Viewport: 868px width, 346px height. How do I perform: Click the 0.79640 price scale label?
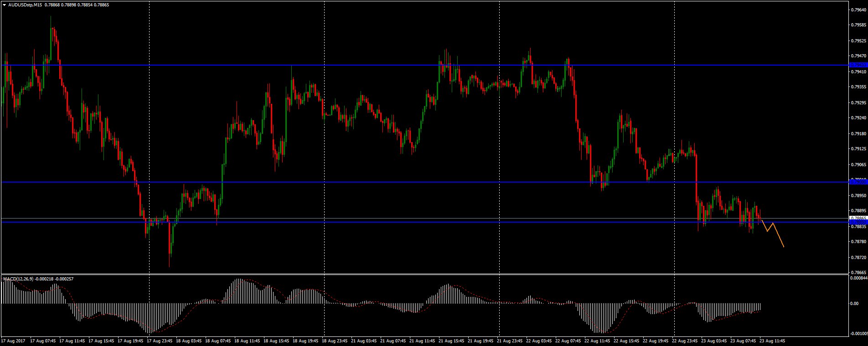859,9
